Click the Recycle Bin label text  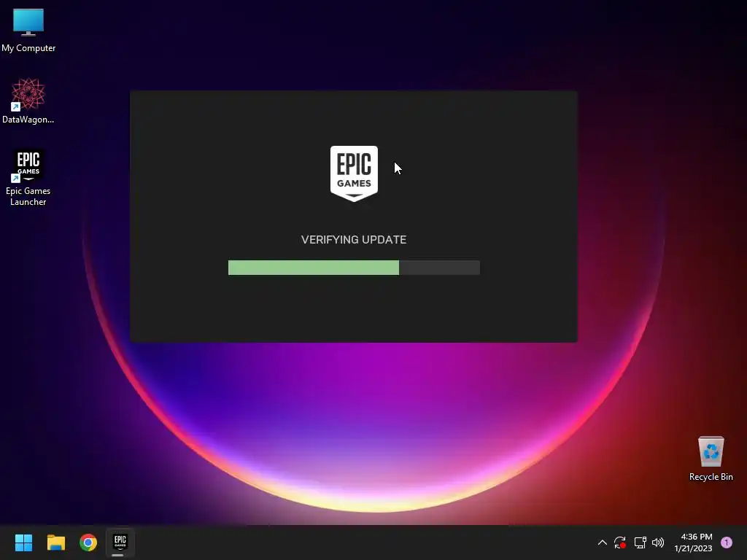[711, 477]
